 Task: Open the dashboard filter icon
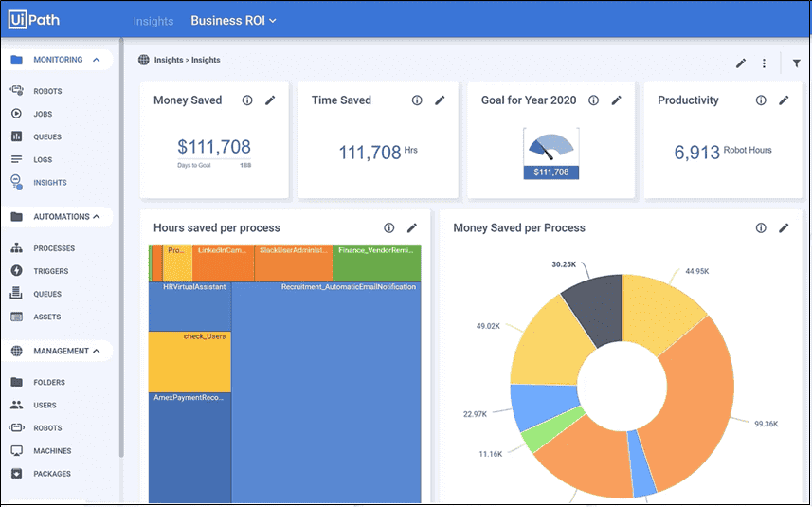tap(797, 63)
